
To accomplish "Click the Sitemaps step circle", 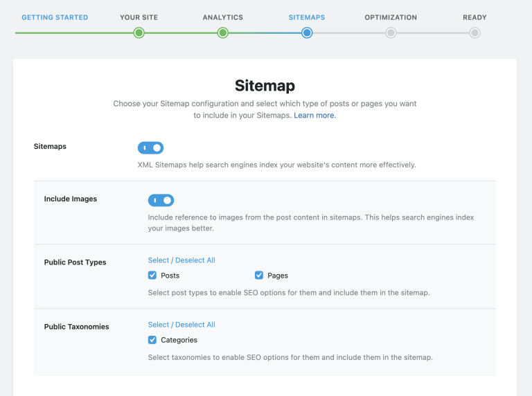I will (x=307, y=33).
